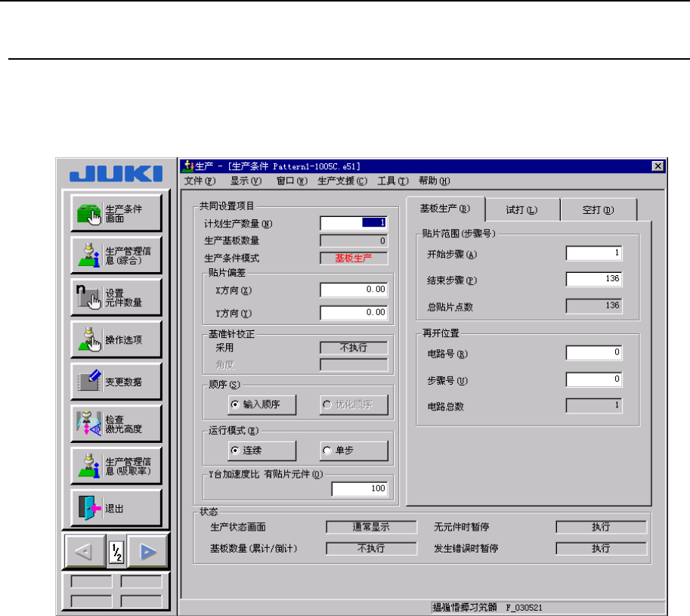Click the 变更数据 sidebar icon

point(116,382)
